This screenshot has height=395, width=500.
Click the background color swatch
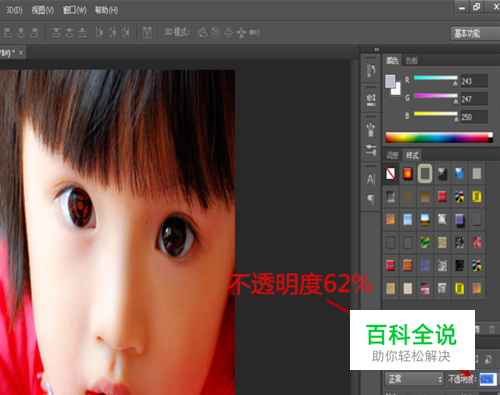(x=397, y=90)
